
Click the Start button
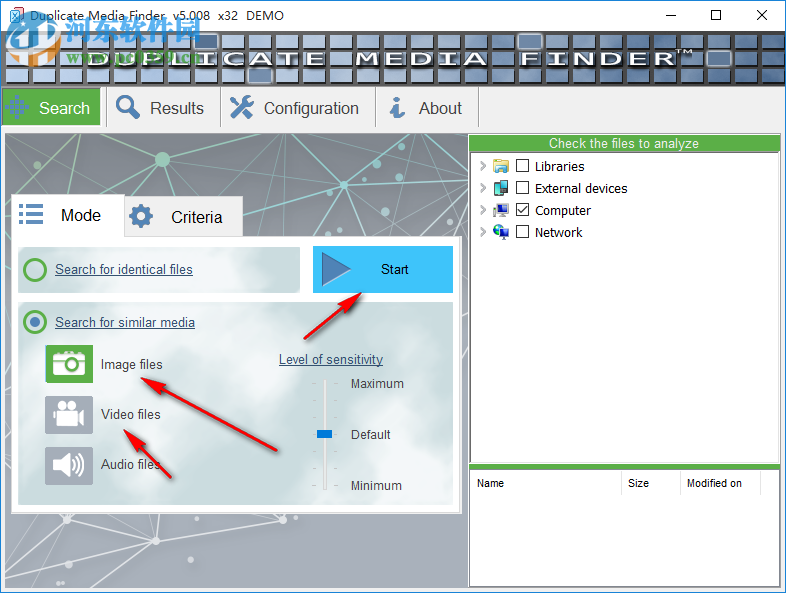click(383, 269)
